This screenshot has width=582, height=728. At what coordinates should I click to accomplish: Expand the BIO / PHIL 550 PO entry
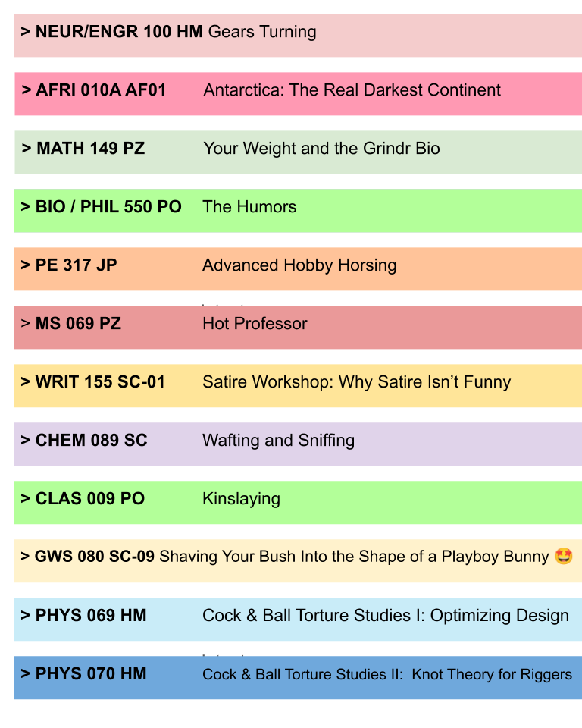click(x=26, y=207)
